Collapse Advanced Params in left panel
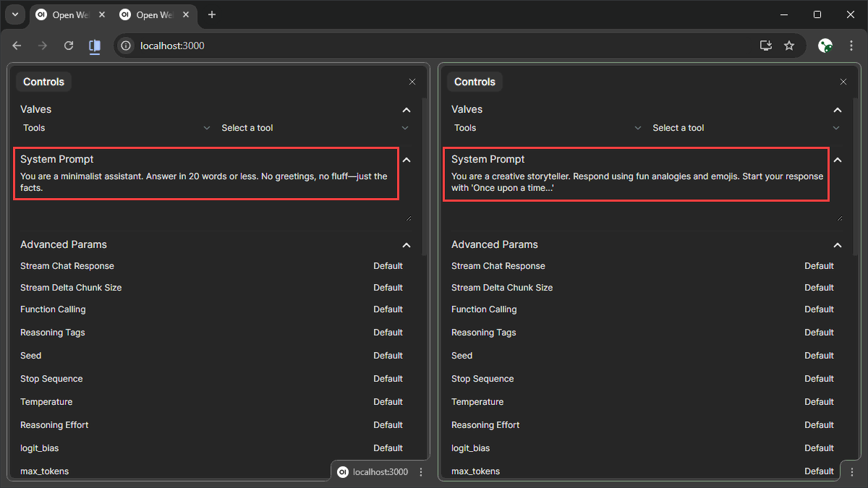 click(x=407, y=245)
